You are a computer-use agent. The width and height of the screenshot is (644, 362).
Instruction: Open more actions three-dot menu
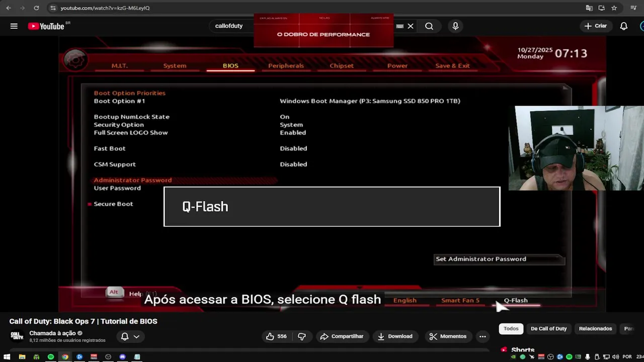[482, 336]
